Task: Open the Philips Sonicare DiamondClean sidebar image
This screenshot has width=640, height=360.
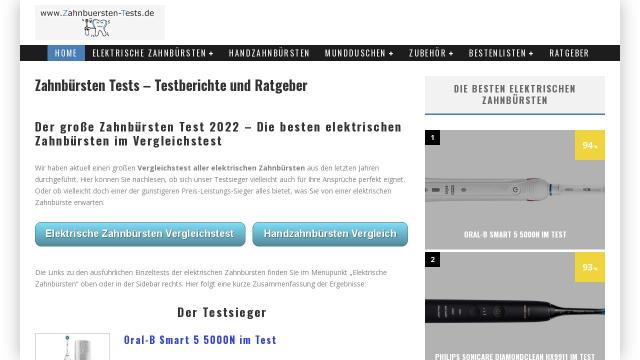Action: coord(515,306)
